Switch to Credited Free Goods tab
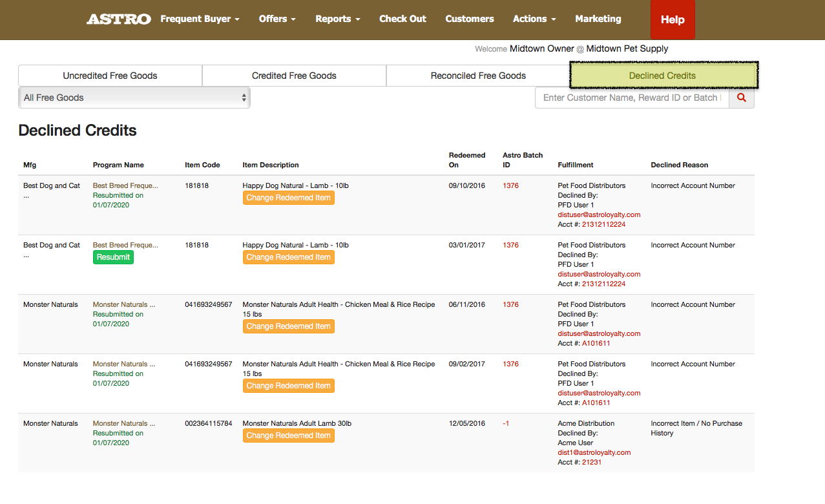The width and height of the screenshot is (825, 504). (x=294, y=76)
